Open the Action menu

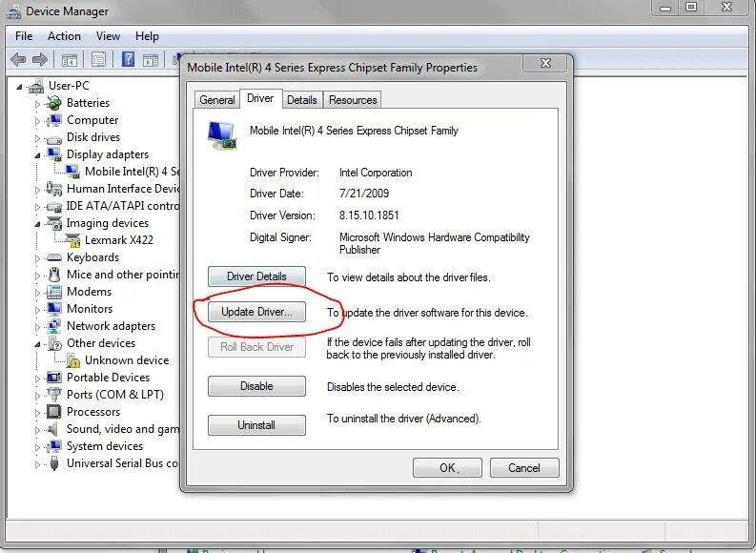tap(64, 36)
